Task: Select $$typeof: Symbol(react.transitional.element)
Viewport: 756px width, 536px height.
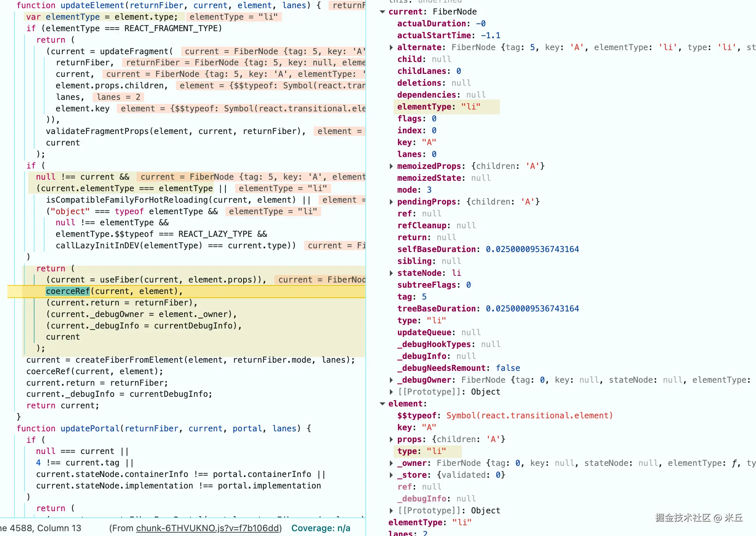Action: [x=505, y=416]
